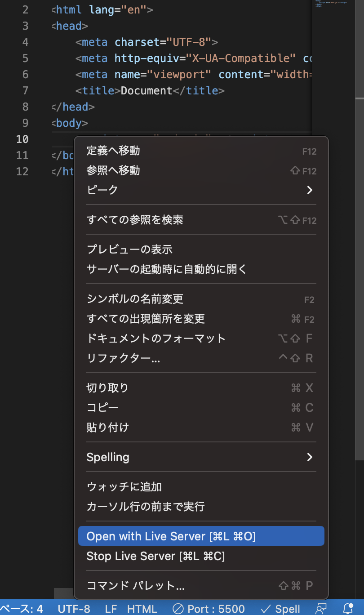Click LF to change line ending sequence
This screenshot has width=364, height=615.
coord(110,609)
